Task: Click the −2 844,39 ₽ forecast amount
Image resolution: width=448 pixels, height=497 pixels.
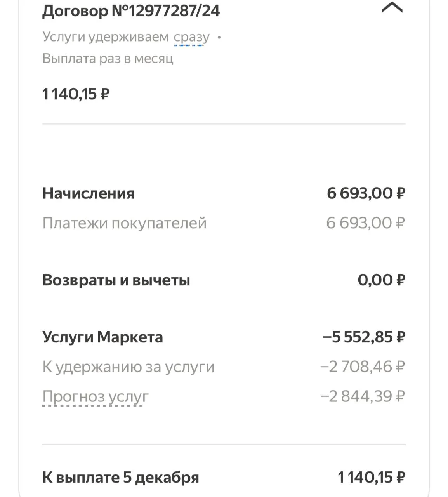Action: coord(363,396)
